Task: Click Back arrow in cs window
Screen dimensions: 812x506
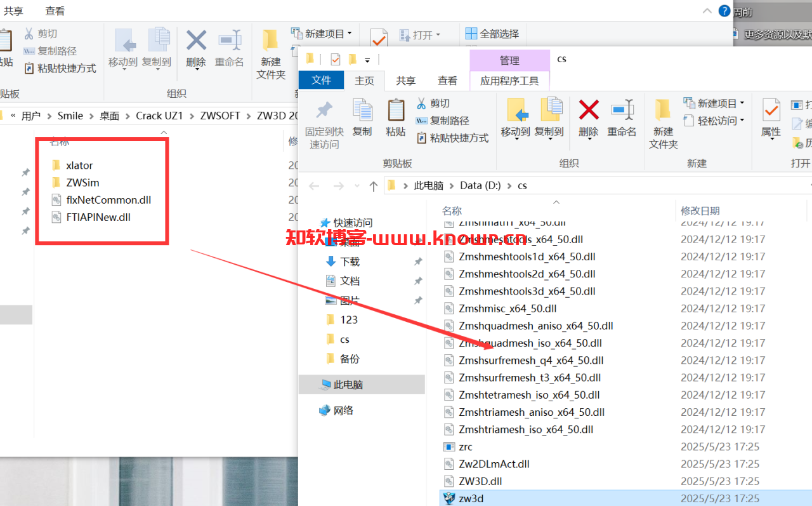Action: click(313, 185)
